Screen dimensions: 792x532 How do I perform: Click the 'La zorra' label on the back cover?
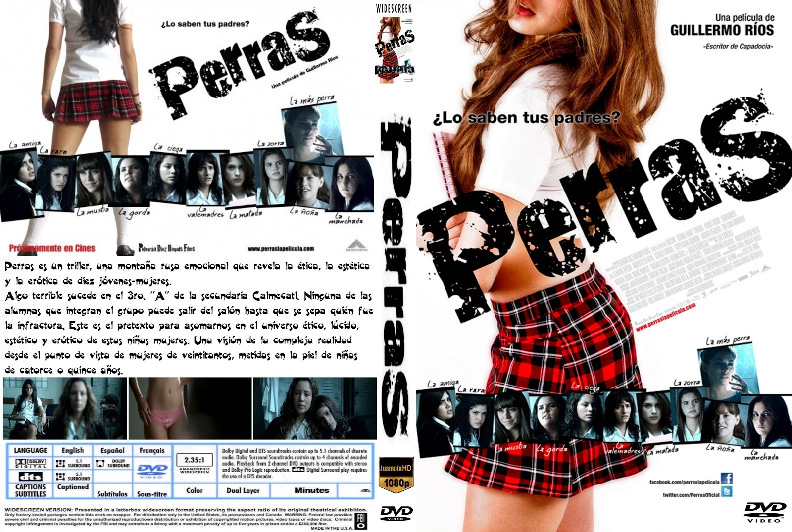point(271,144)
